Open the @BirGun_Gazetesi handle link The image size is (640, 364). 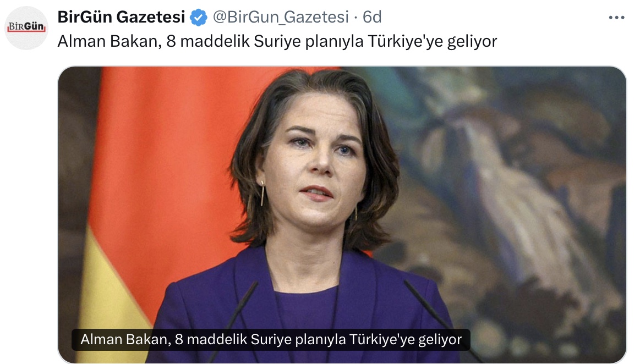[281, 17]
